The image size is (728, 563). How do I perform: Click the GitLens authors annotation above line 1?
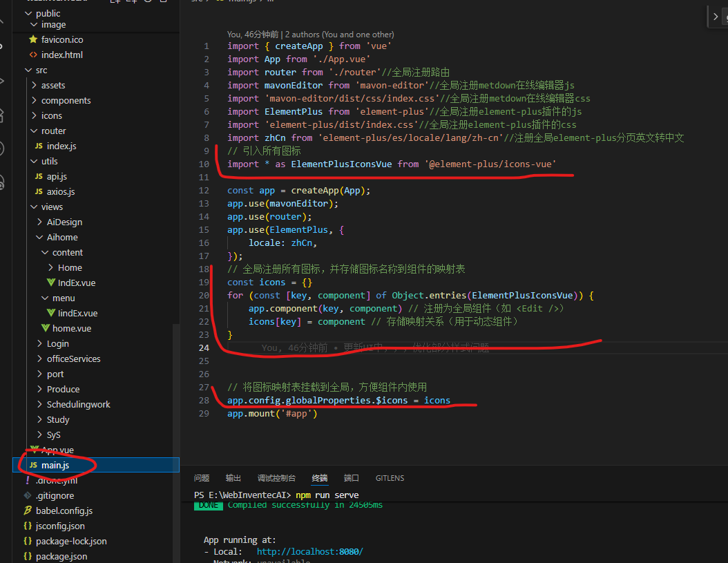pyautogui.click(x=311, y=35)
